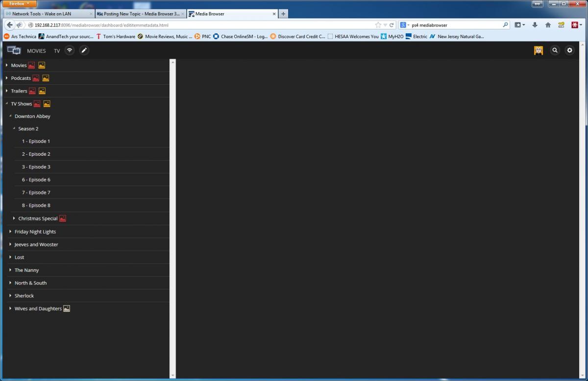Click the red image icon beside TV Shows
Image resolution: width=588 pixels, height=381 pixels.
pos(37,104)
